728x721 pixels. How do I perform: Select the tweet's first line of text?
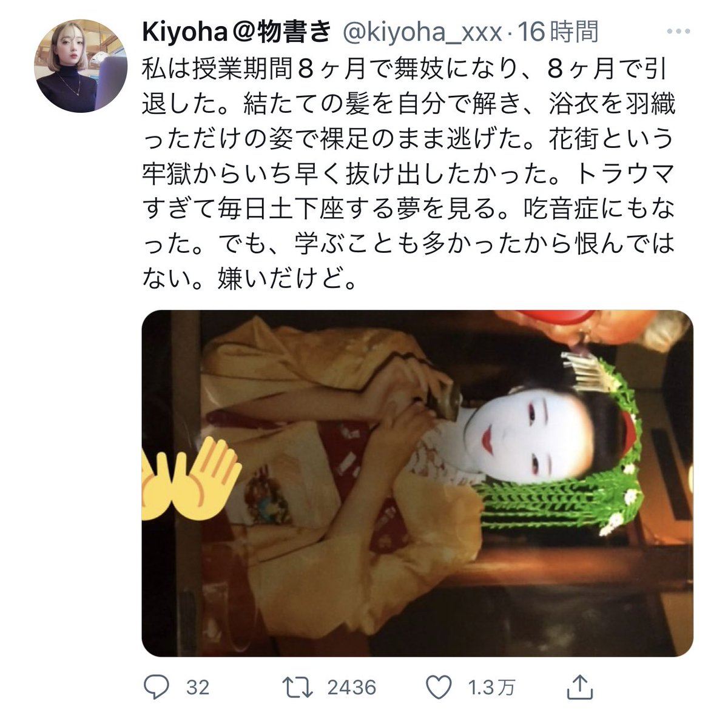(x=405, y=69)
